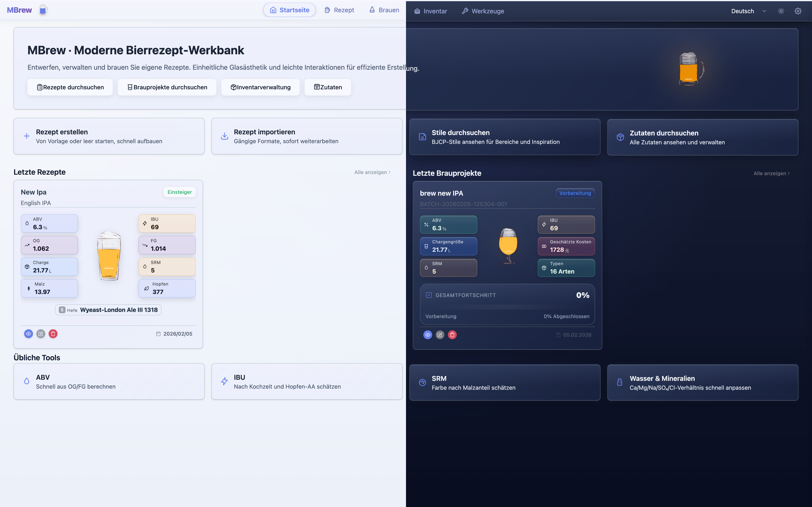The height and width of the screenshot is (507, 812).
Task: Delete the New Ipa recipe
Action: point(53,334)
